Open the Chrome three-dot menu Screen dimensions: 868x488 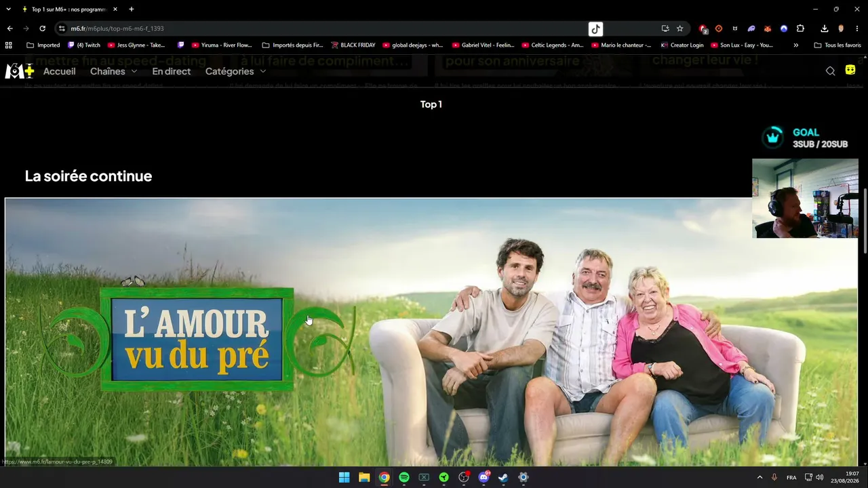tap(857, 28)
